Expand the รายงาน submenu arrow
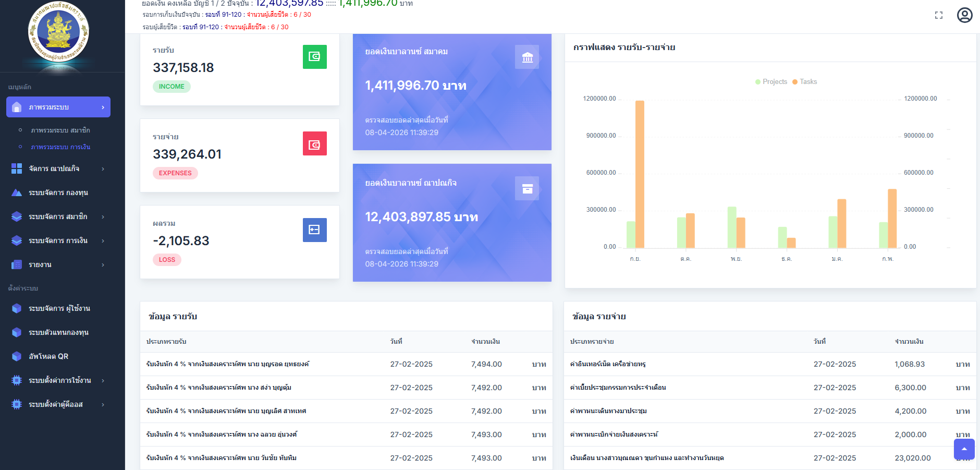This screenshot has height=470, width=980. [x=103, y=264]
